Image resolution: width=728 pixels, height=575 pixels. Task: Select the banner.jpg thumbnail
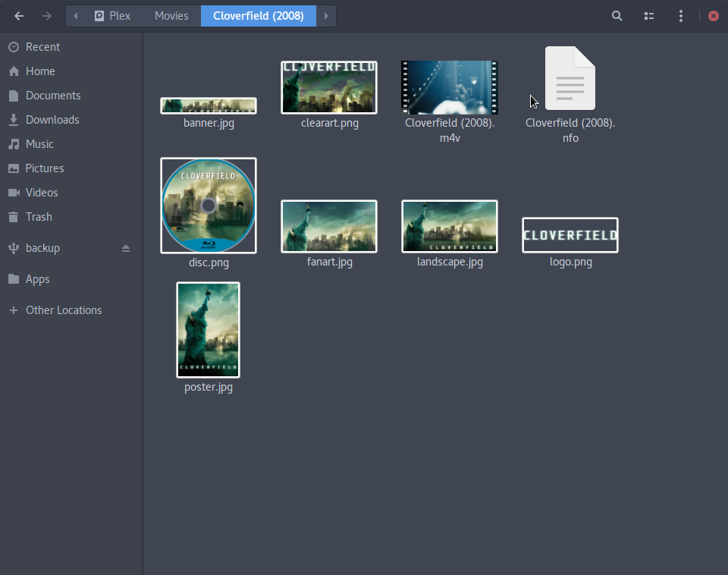(209, 105)
